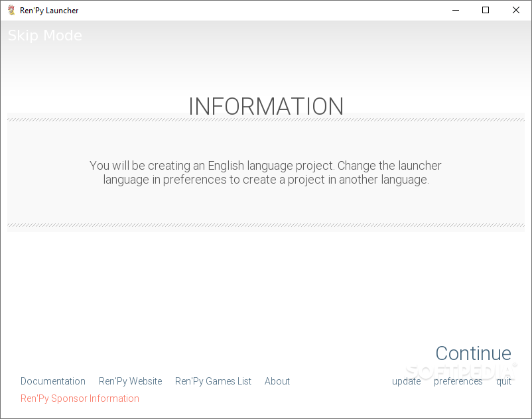The height and width of the screenshot is (419, 532).
Task: Open the launcher preferences
Action: point(458,381)
